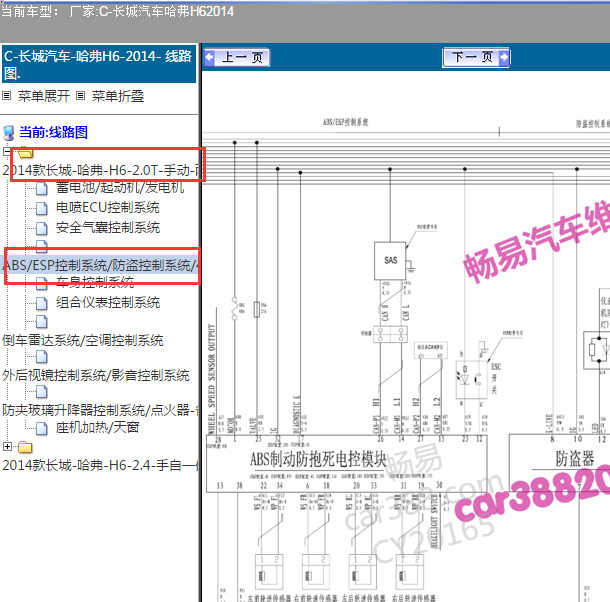
Task: Open 2014款长城-哈弗-H6-2.4-手自一体 tree entry
Action: coord(101,465)
